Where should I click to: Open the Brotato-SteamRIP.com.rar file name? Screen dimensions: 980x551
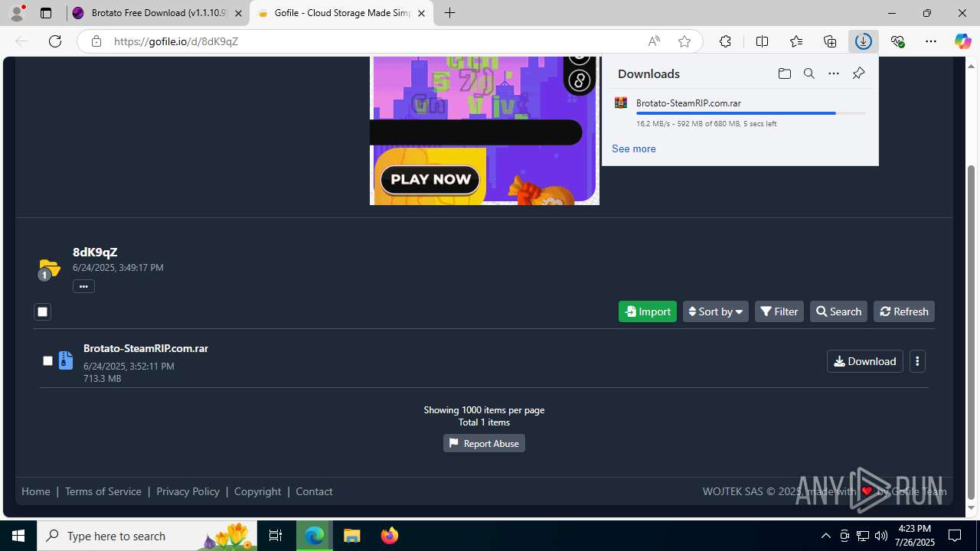click(x=145, y=348)
